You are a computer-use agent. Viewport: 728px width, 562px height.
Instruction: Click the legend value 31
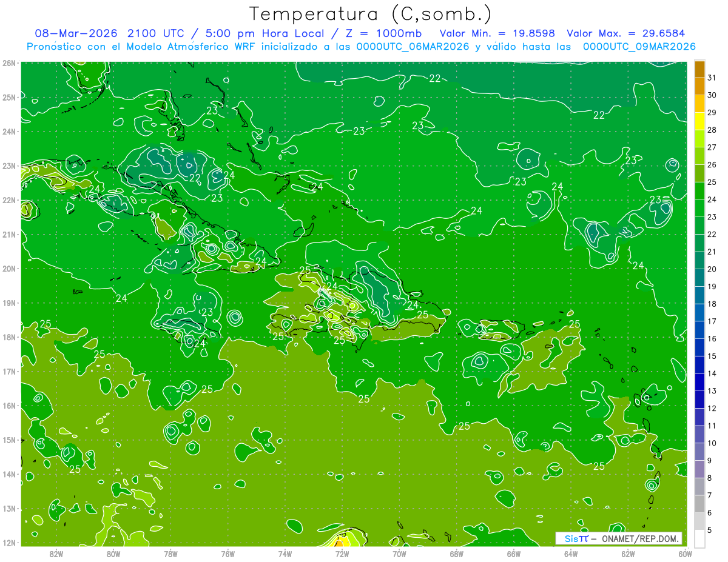click(712, 78)
